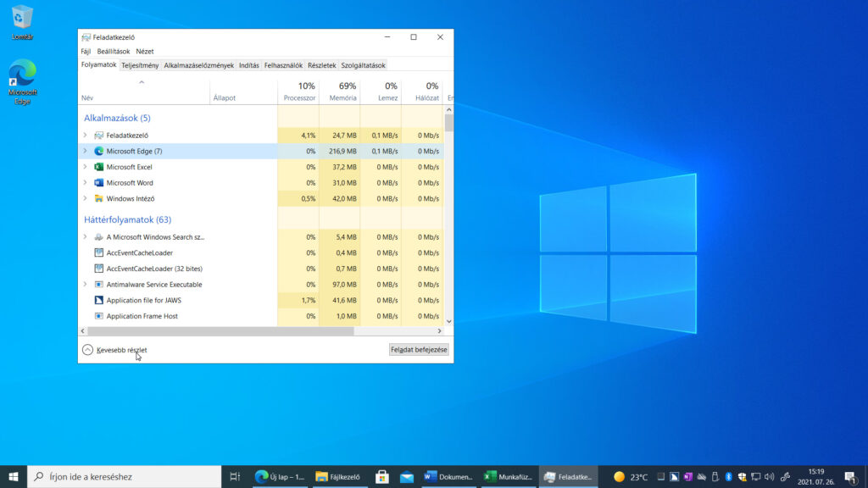Switch to the Teljesítmény tab
Viewport: 868px width, 488px height.
pos(140,65)
